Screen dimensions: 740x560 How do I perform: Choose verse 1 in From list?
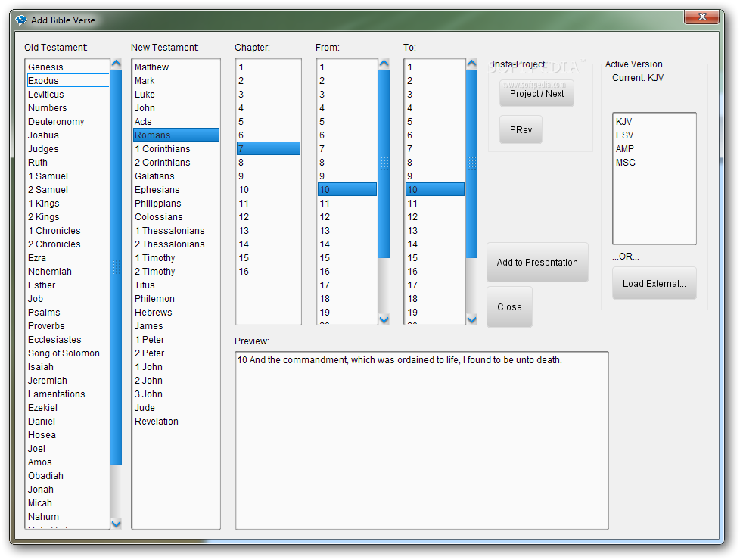347,67
